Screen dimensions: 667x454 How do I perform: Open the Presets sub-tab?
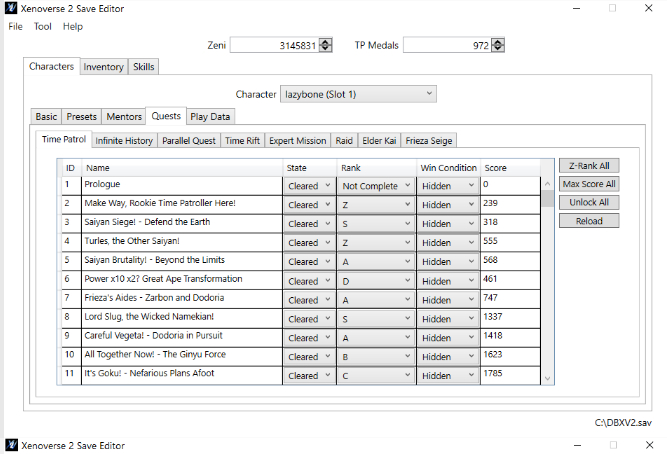pos(82,117)
